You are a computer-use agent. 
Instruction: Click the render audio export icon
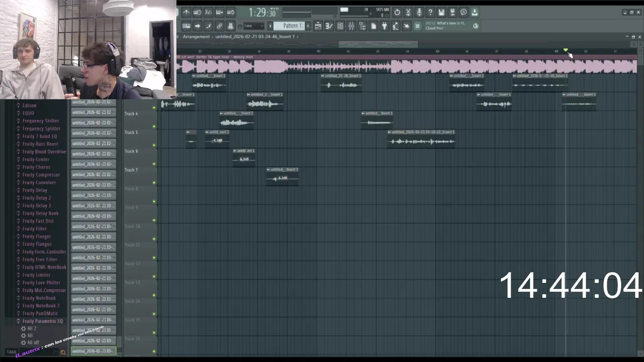[x=452, y=12]
